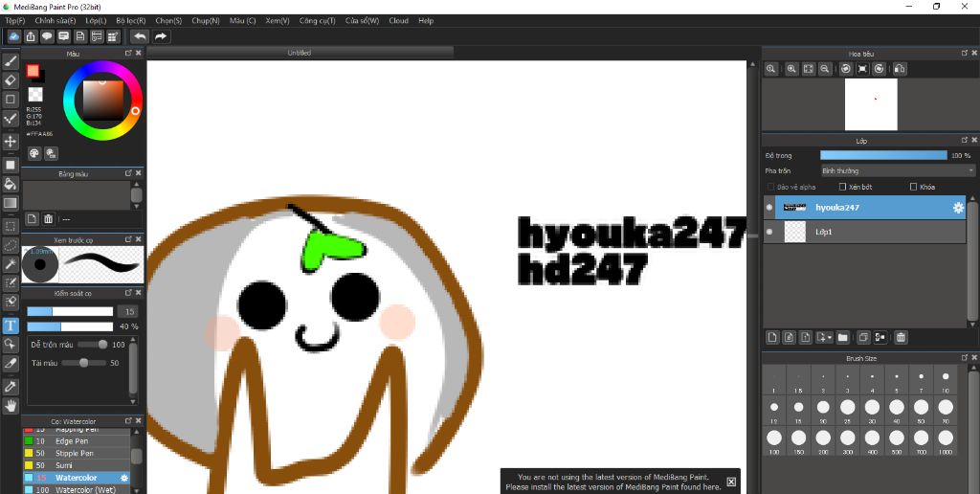This screenshot has height=494, width=980.
Task: Select the Bucket fill tool
Action: pyautogui.click(x=10, y=184)
